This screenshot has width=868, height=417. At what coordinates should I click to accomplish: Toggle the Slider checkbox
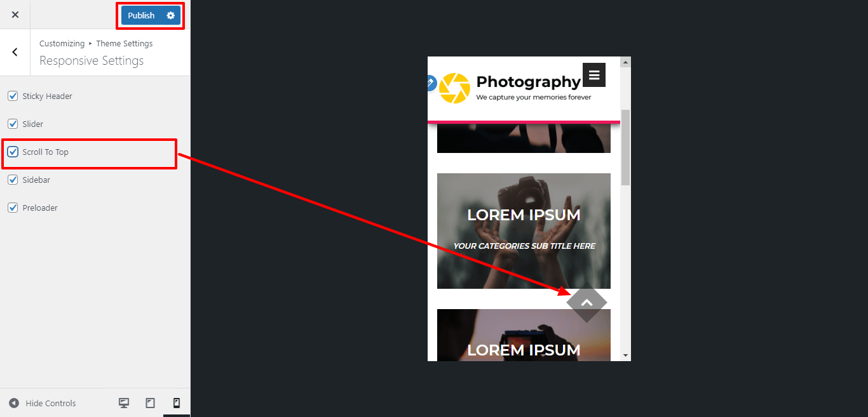[13, 124]
